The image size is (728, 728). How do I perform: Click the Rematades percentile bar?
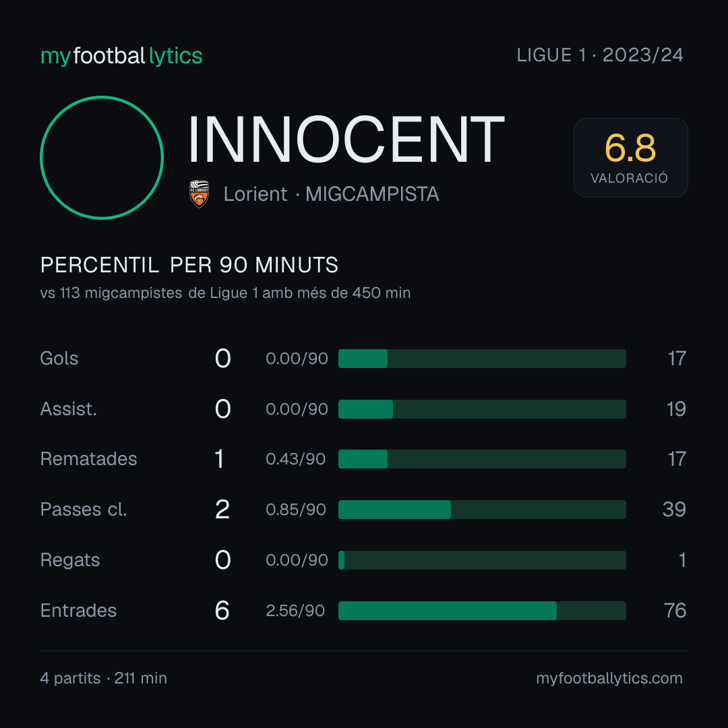click(x=482, y=459)
